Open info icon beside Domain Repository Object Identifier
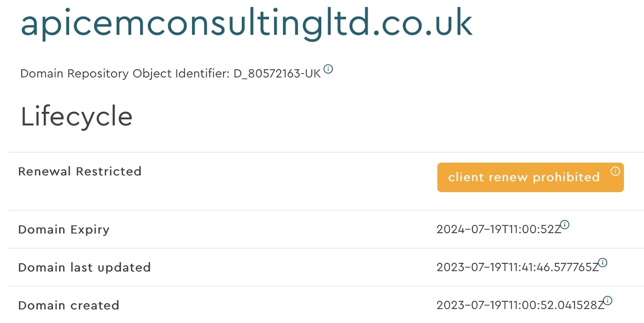 pos(328,69)
